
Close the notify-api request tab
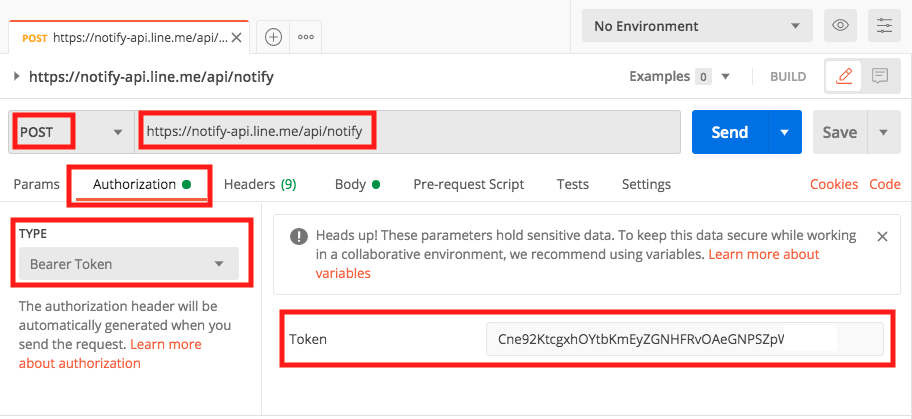coord(237,38)
